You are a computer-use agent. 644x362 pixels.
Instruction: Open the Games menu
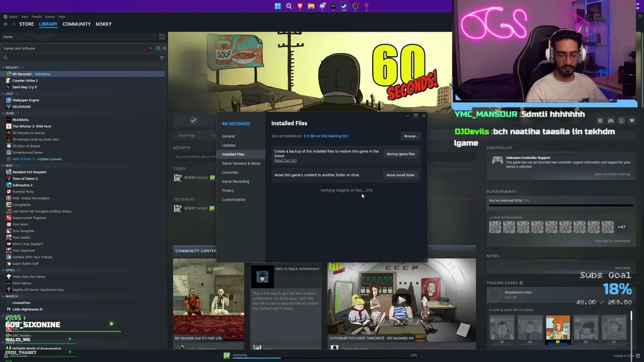click(x=50, y=17)
